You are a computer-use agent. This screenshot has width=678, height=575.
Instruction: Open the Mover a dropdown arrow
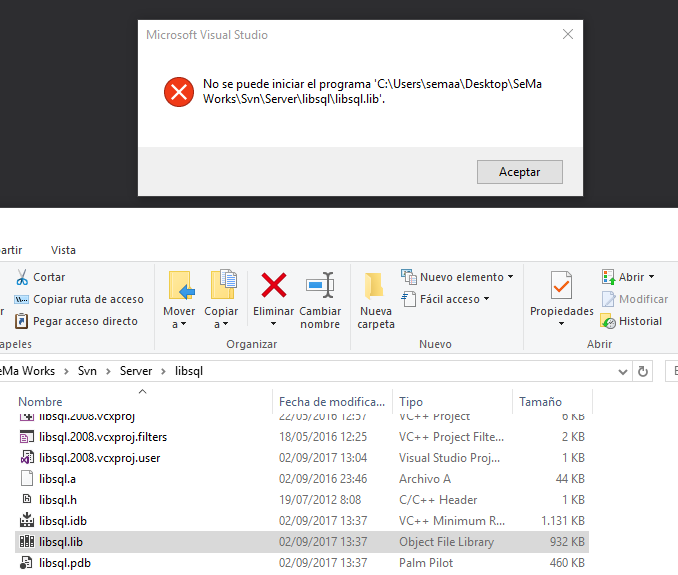pos(183,324)
